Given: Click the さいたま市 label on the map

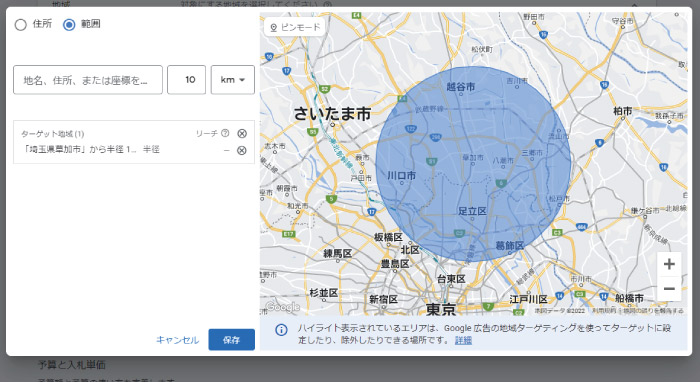Looking at the screenshot, I should tap(332, 114).
